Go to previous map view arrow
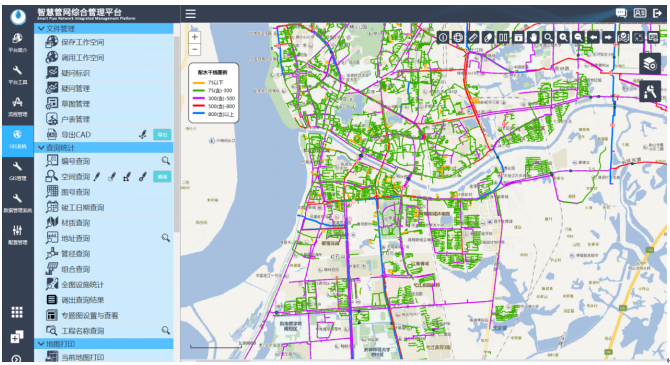Viewport: 670px width, 365px height. click(x=593, y=37)
